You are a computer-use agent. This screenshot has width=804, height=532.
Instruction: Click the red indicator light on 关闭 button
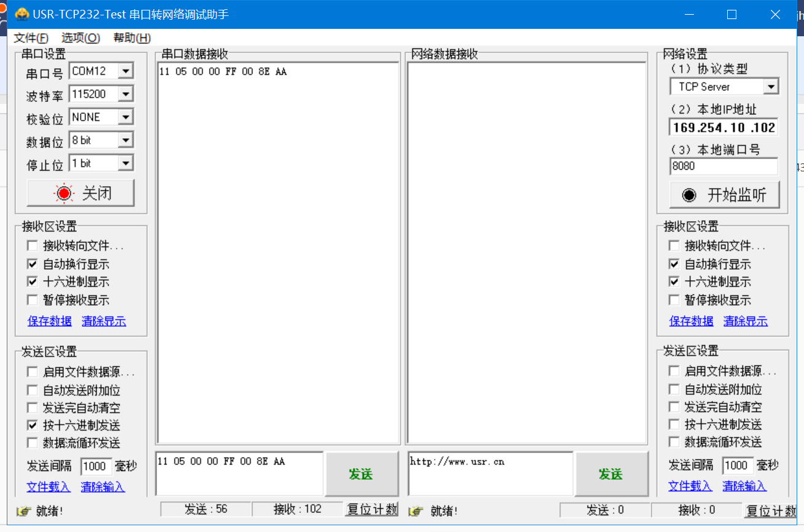click(x=64, y=194)
